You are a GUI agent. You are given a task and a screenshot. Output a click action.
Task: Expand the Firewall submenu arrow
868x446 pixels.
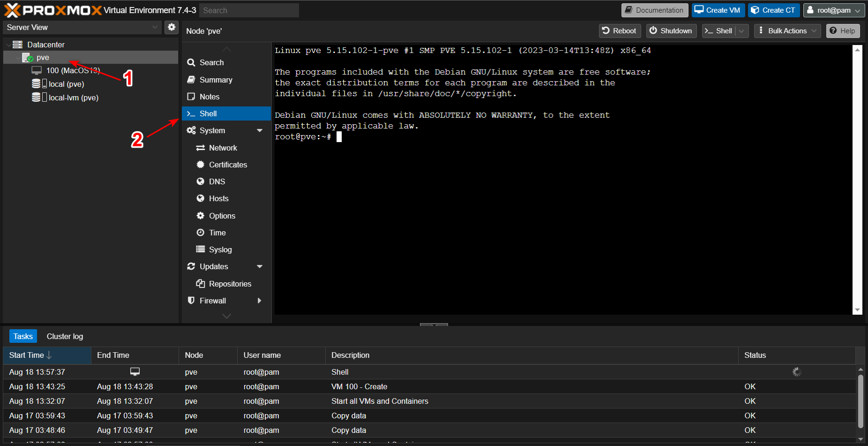tap(260, 301)
